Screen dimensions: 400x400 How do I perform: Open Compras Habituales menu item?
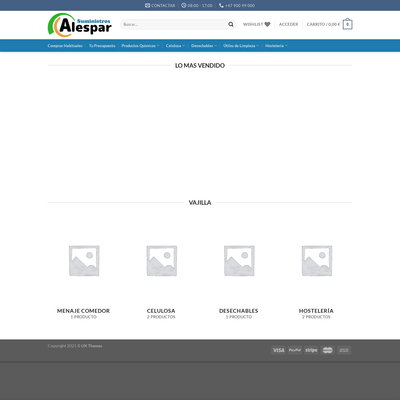click(x=65, y=46)
